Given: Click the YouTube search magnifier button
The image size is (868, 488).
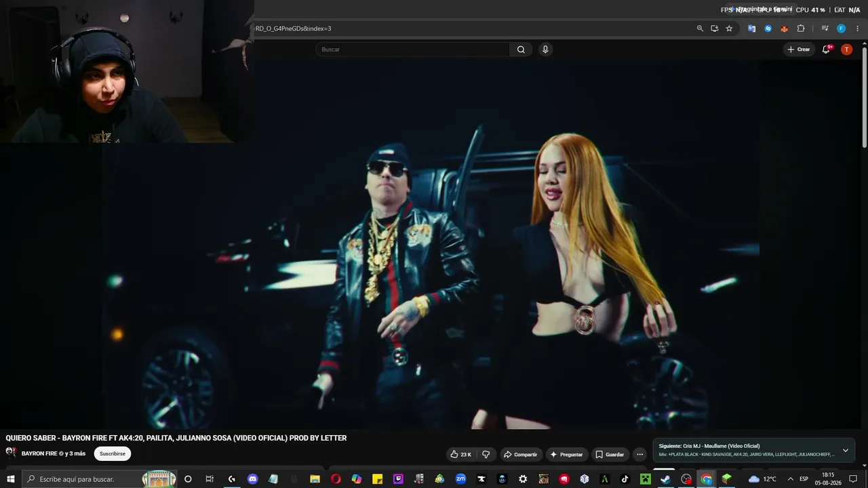Looking at the screenshot, I should tap(521, 49).
